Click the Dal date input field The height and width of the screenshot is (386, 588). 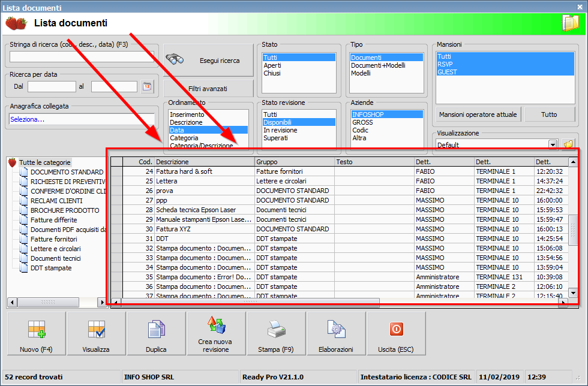point(52,86)
